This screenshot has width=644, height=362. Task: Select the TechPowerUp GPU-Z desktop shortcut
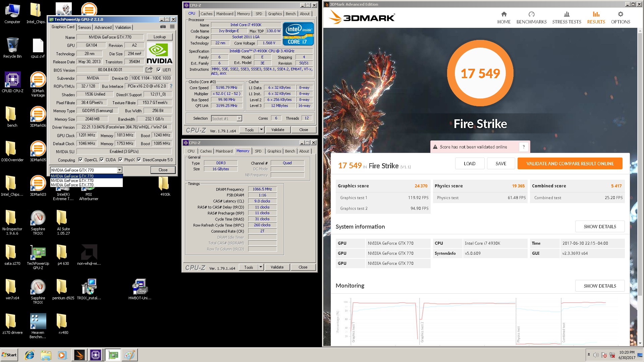coord(38,257)
